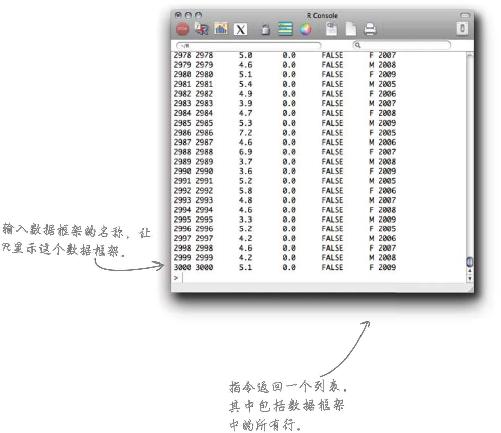Launch the X11 server icon
Screen dimensions: 501x433
coord(240,30)
